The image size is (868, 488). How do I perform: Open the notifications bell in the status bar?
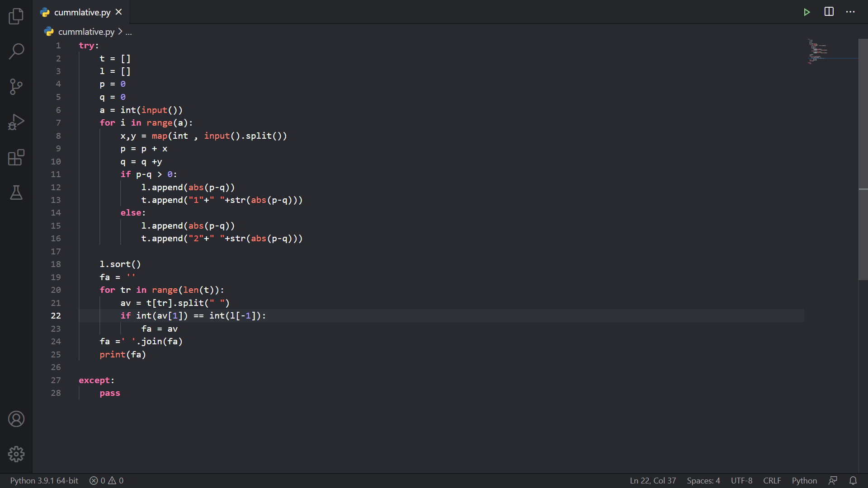853,480
